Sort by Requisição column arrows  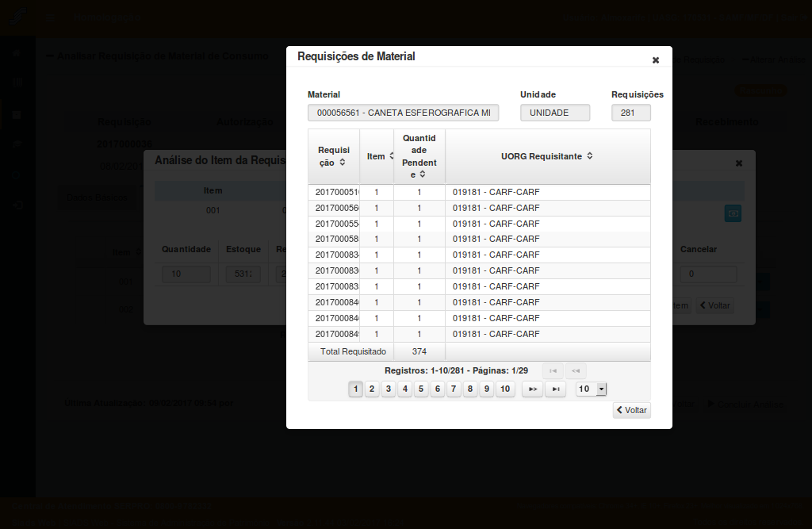tap(343, 162)
